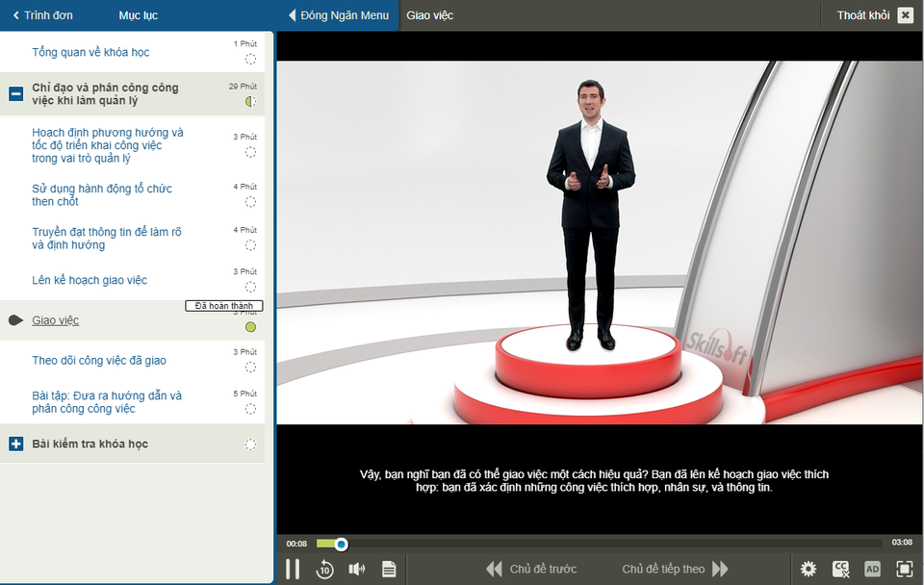Collapse the 'Chỉ đạo và phân công' section
924x585 pixels.
(15, 94)
